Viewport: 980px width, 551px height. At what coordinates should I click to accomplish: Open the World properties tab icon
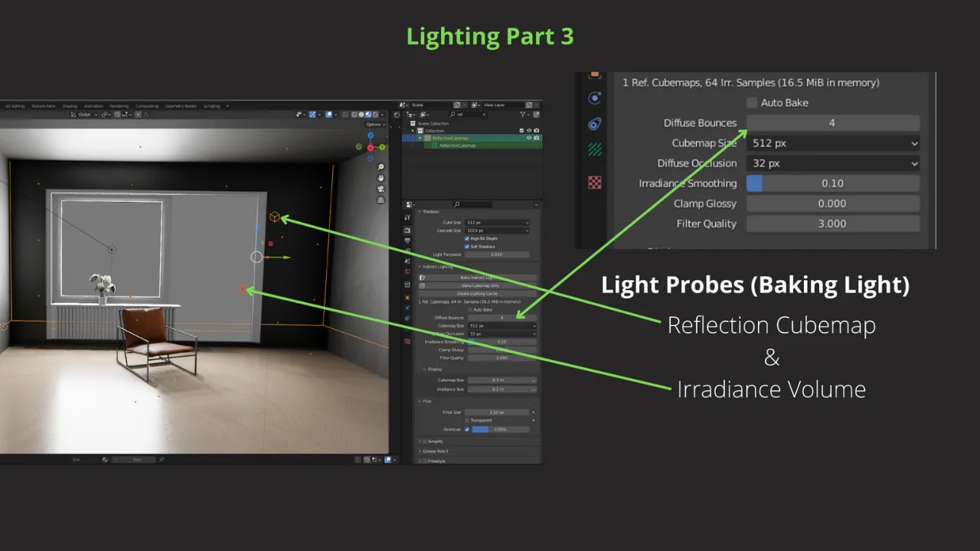(407, 270)
